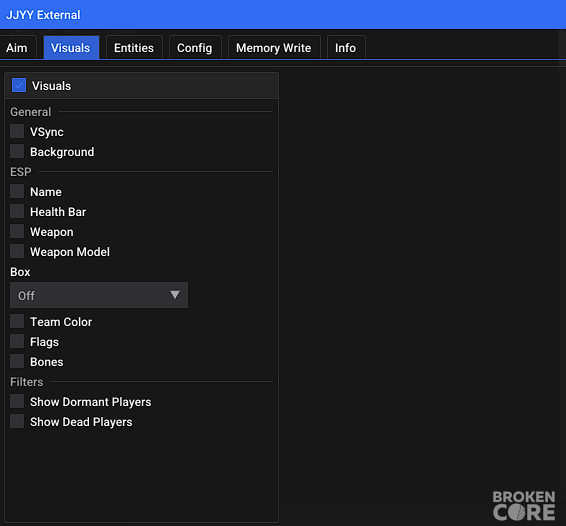
Task: Toggle Show Dead Players checkbox
Action: [17, 421]
